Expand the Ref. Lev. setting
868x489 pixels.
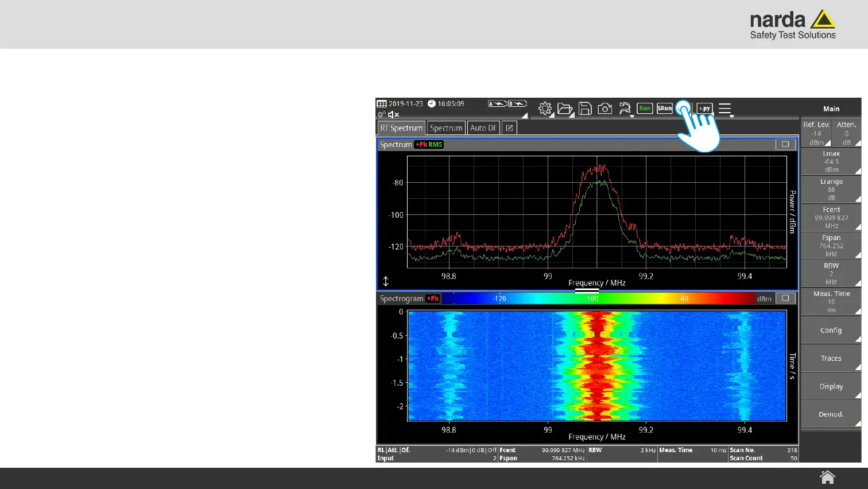pos(816,133)
